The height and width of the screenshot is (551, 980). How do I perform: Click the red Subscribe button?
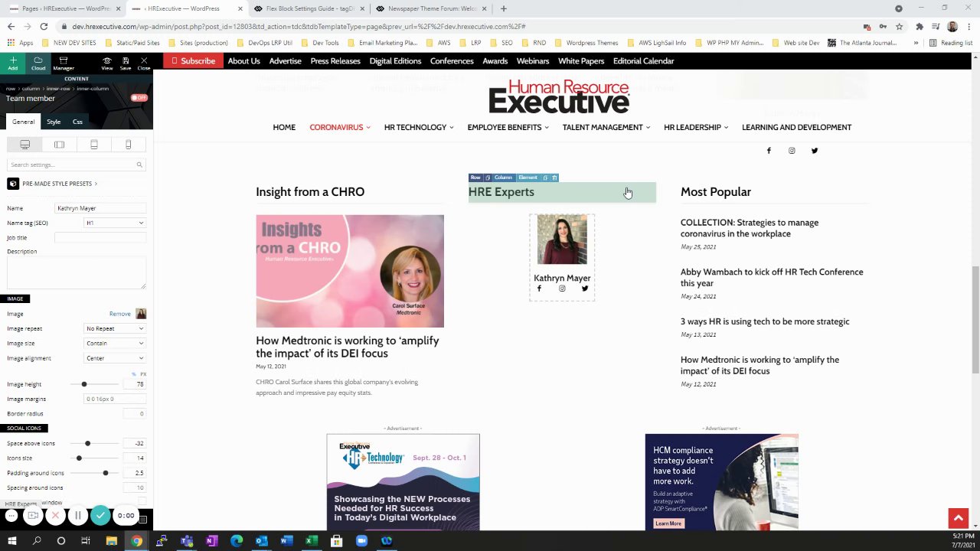pos(193,61)
